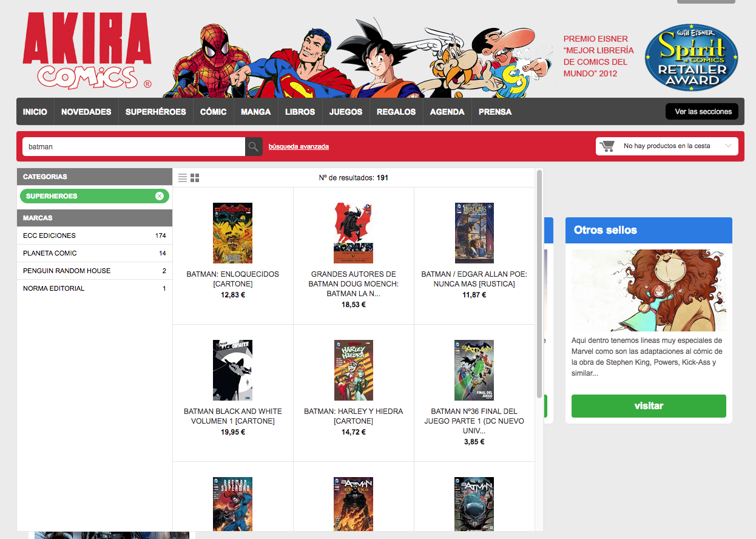Viewport: 756px width, 539px height.
Task: Switch results to list view
Action: tap(183, 178)
